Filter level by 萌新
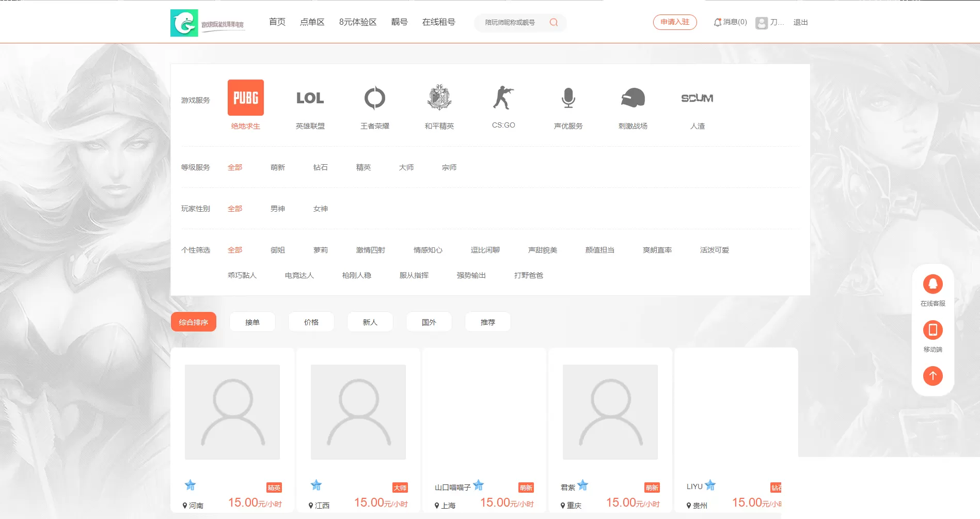This screenshot has width=980, height=519. pyautogui.click(x=278, y=167)
